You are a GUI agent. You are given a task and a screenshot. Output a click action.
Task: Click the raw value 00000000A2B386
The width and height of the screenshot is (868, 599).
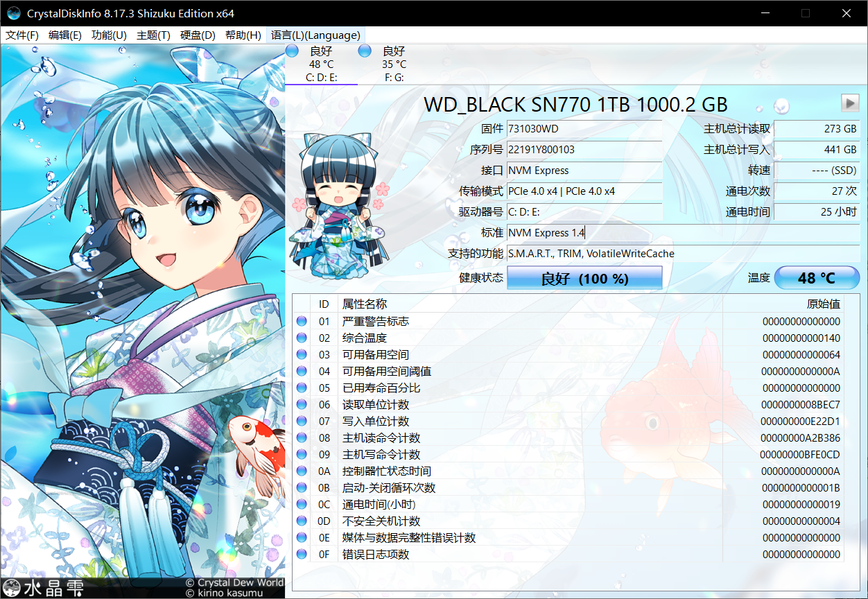tap(800, 438)
